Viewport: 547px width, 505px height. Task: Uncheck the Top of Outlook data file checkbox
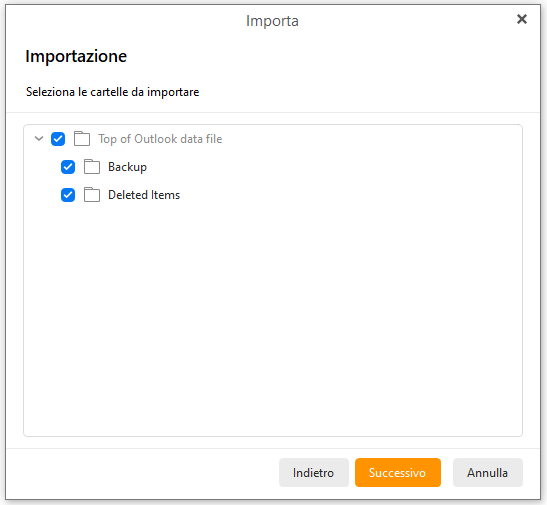click(58, 139)
